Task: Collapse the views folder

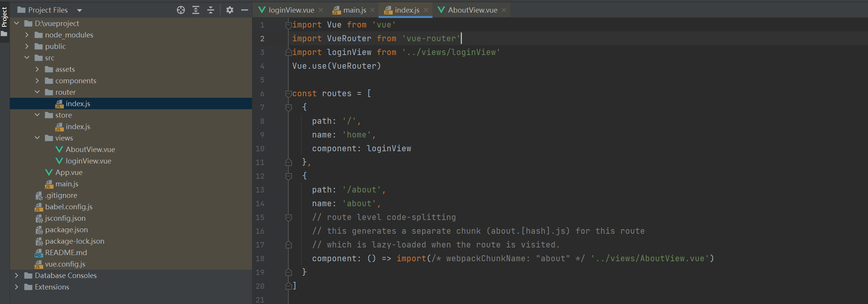Action: coord(37,138)
